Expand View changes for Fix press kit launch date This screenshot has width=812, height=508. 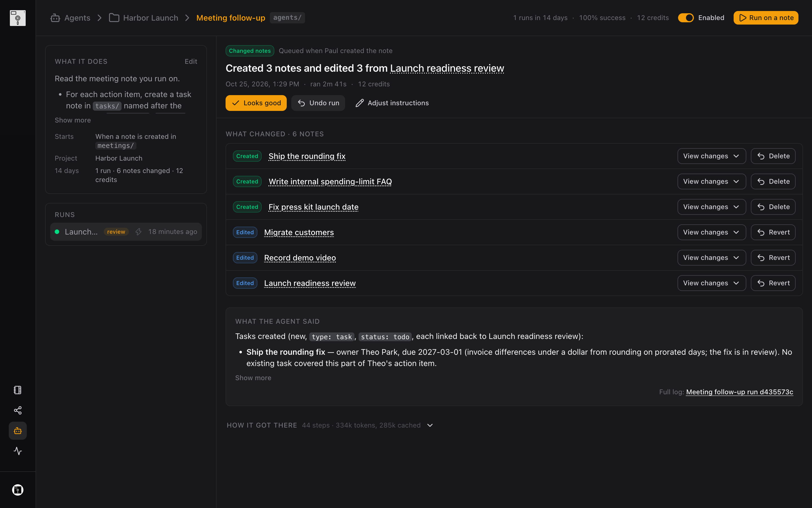pos(712,207)
